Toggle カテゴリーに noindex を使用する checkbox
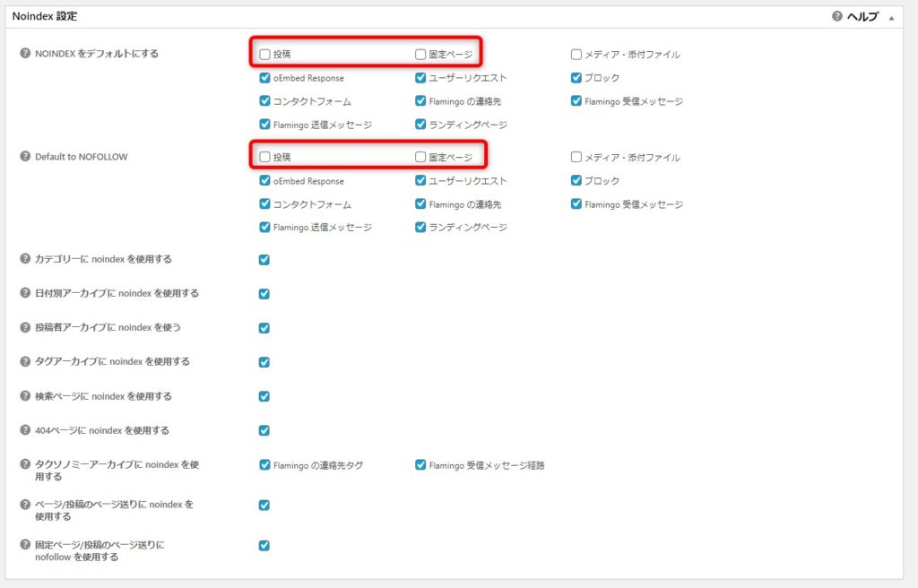 264,259
